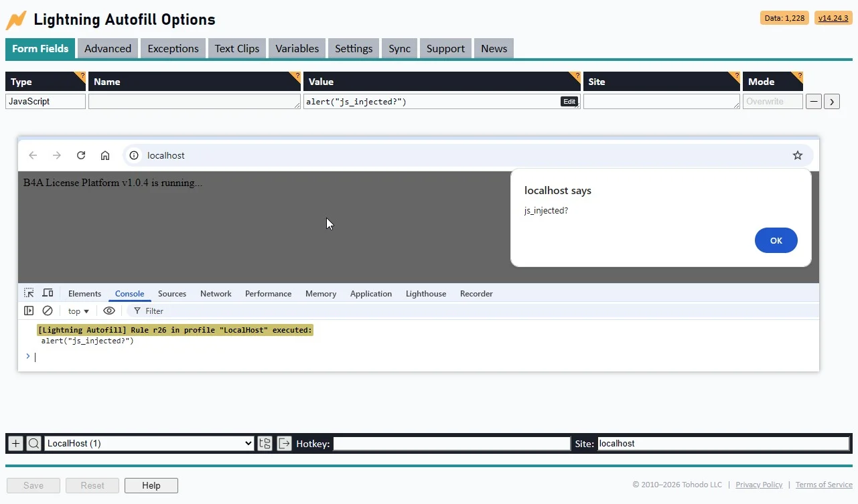Click the Value column help icon
858x504 pixels.
pos(577,75)
